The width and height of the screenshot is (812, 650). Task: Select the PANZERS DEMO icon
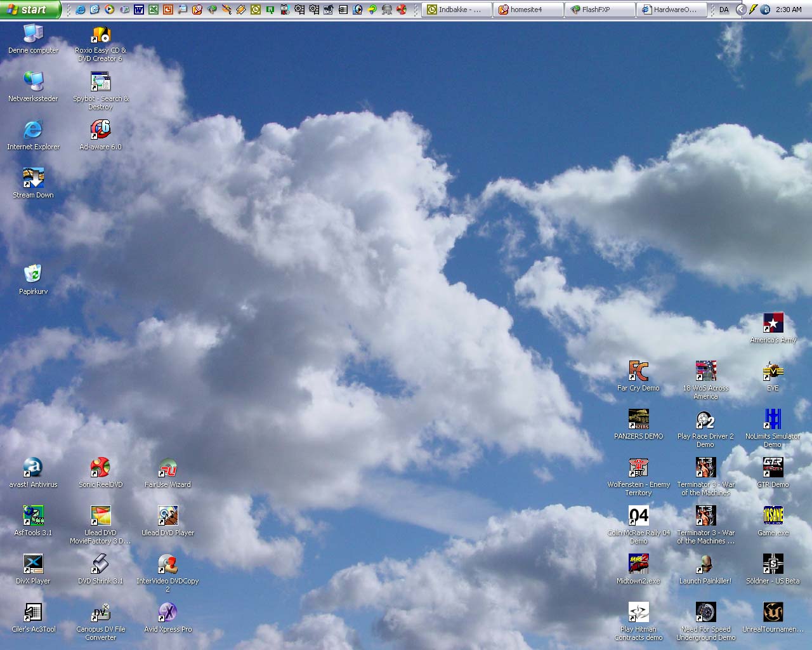638,425
